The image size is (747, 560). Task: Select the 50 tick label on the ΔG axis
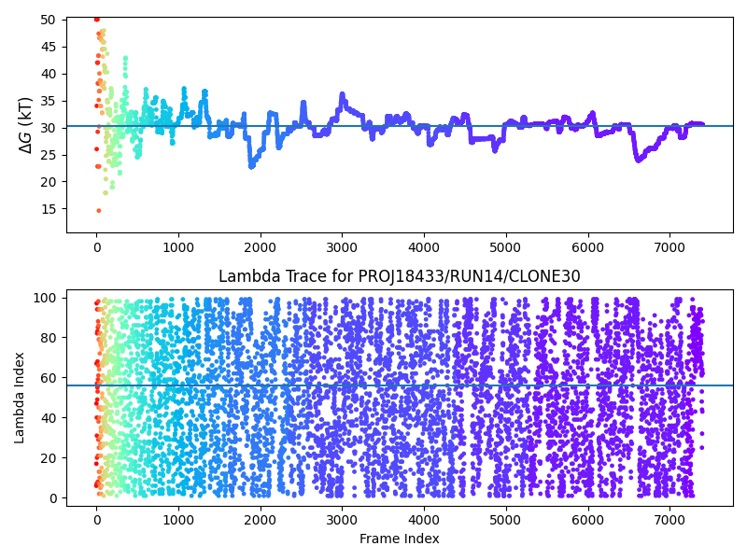(x=49, y=20)
